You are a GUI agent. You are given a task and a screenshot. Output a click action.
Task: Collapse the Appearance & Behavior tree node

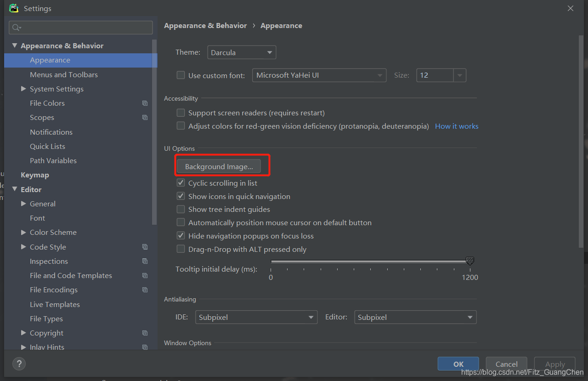[x=14, y=45]
